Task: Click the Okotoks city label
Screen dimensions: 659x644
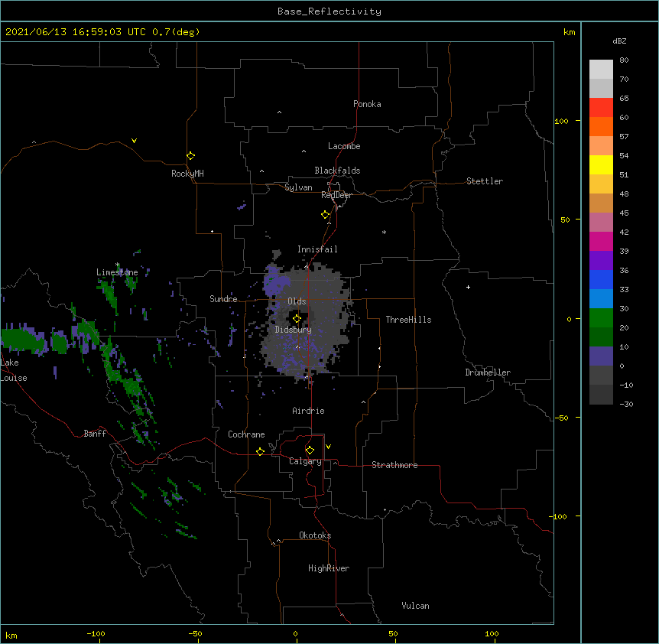Action: (315, 535)
